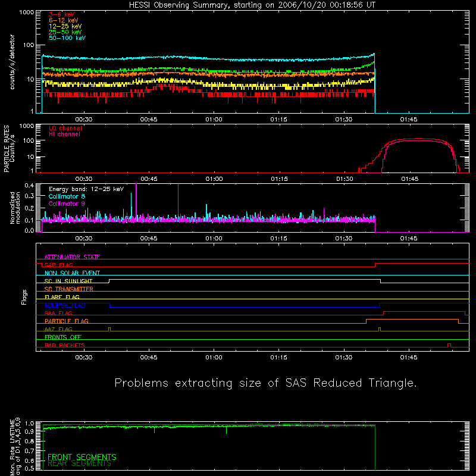476x476 pixels.
Task: Click the 0.4 label on the modulation y-axis
Action: click(29, 186)
